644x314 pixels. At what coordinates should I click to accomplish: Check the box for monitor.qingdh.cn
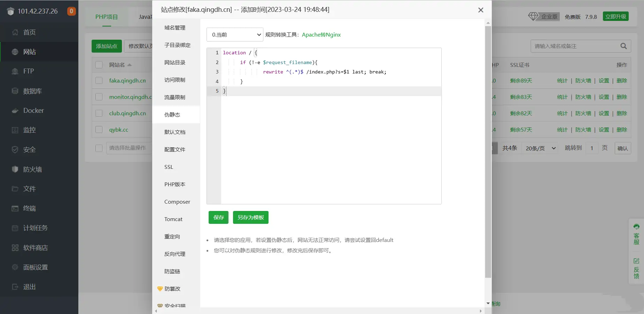click(99, 97)
